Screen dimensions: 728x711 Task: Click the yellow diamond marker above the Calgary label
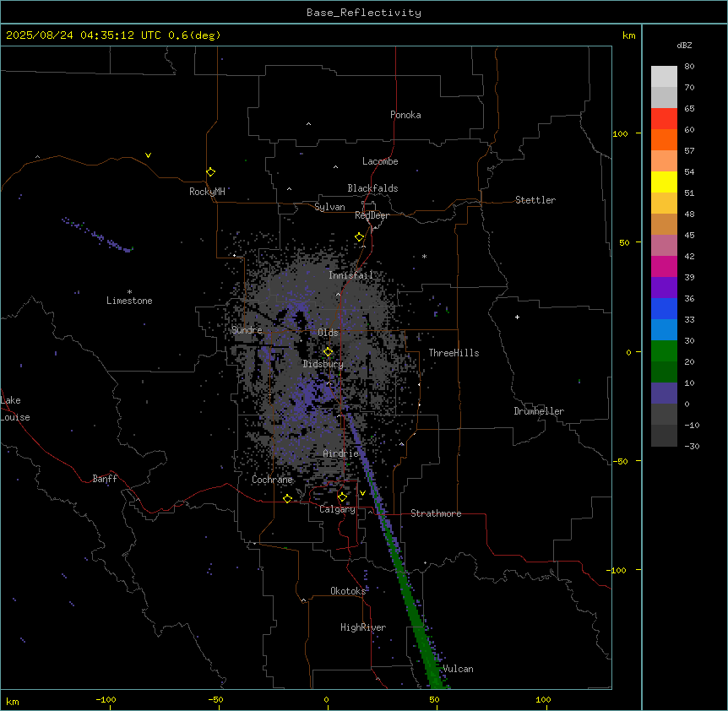(x=342, y=497)
